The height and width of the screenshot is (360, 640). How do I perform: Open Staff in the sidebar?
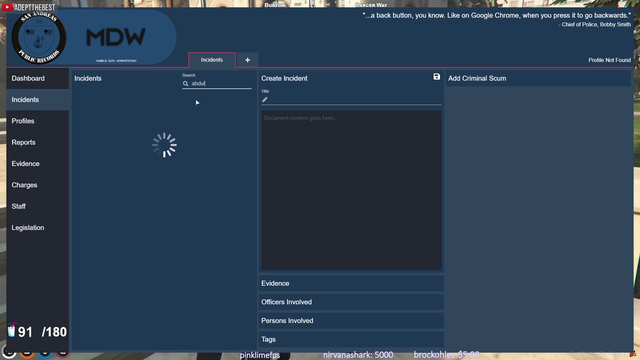click(x=38, y=206)
